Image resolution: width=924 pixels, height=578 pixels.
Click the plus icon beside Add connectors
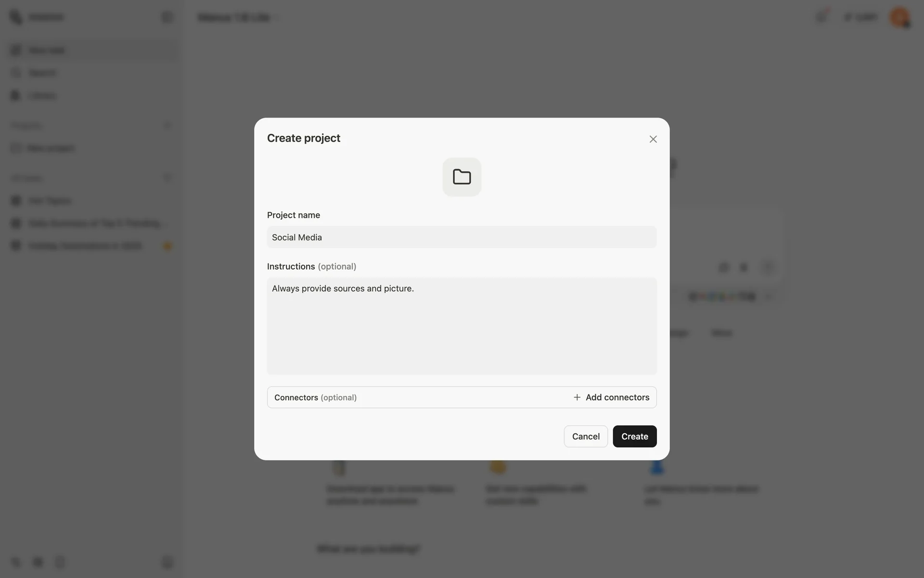tap(577, 397)
